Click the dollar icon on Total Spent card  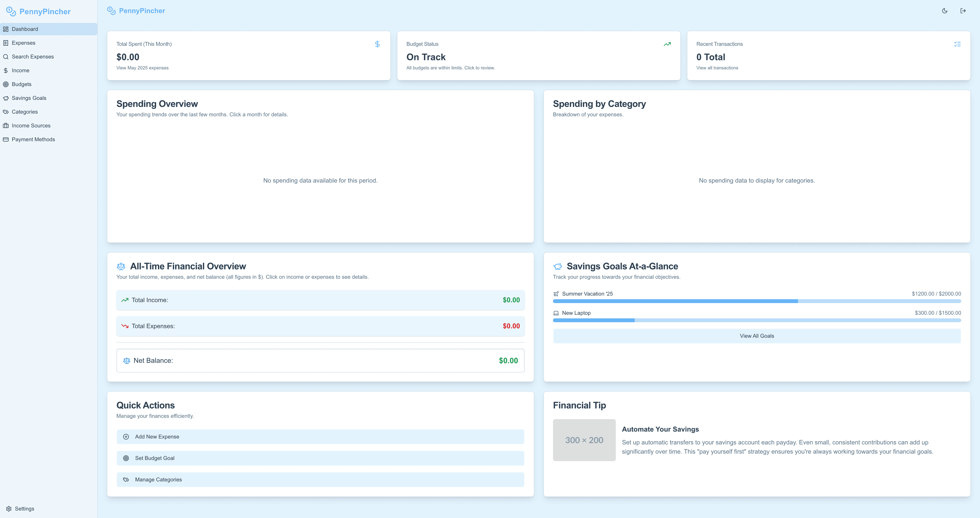pos(377,44)
